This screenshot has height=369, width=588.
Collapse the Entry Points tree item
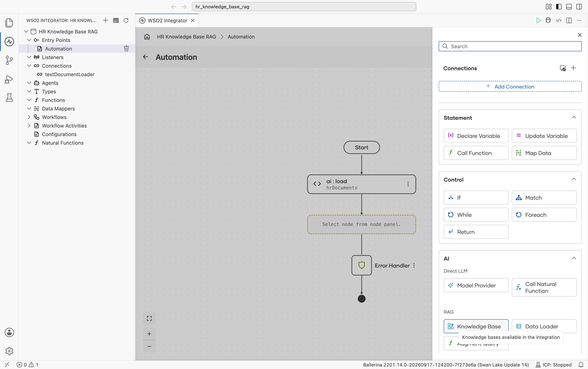point(29,40)
